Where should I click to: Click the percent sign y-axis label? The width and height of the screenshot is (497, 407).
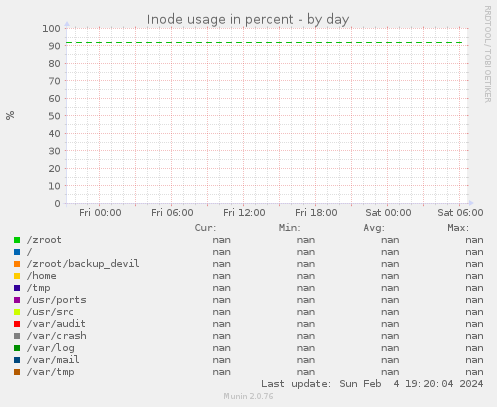tap(10, 115)
